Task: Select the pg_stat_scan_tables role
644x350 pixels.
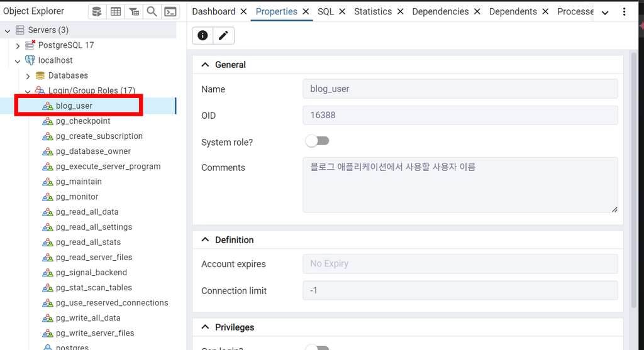Action: pyautogui.click(x=94, y=288)
